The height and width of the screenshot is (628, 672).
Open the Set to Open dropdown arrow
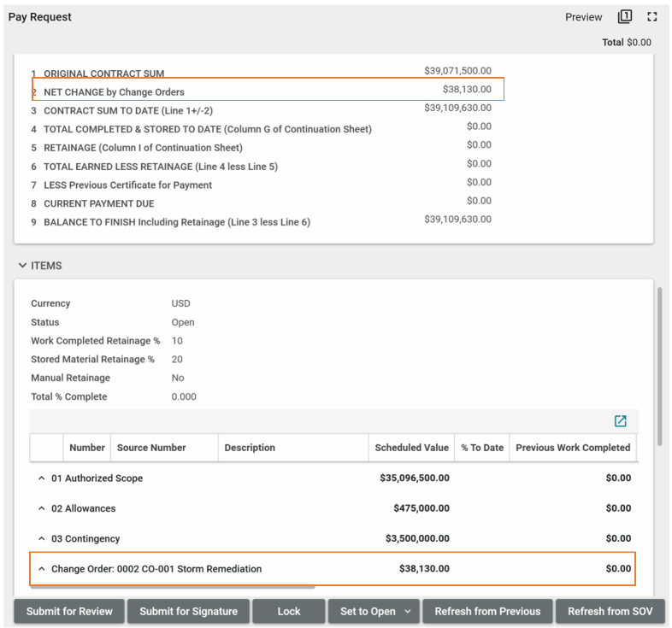[x=407, y=612]
